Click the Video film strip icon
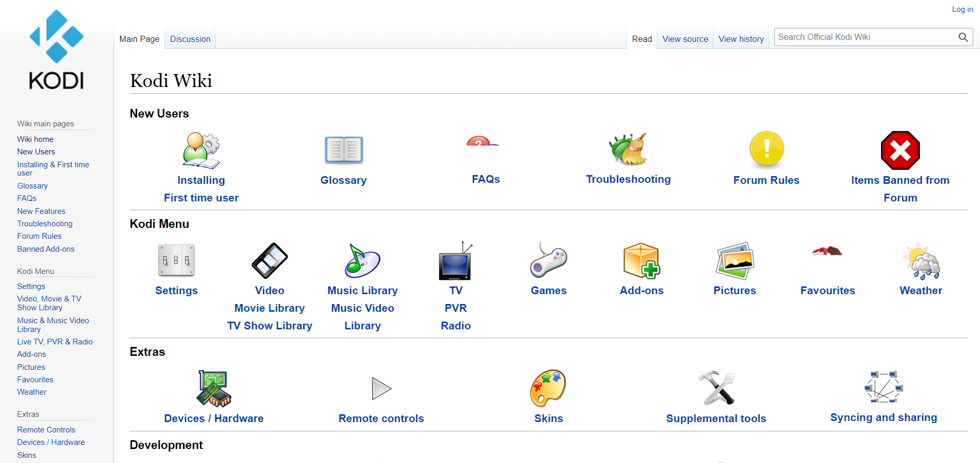 tap(269, 261)
